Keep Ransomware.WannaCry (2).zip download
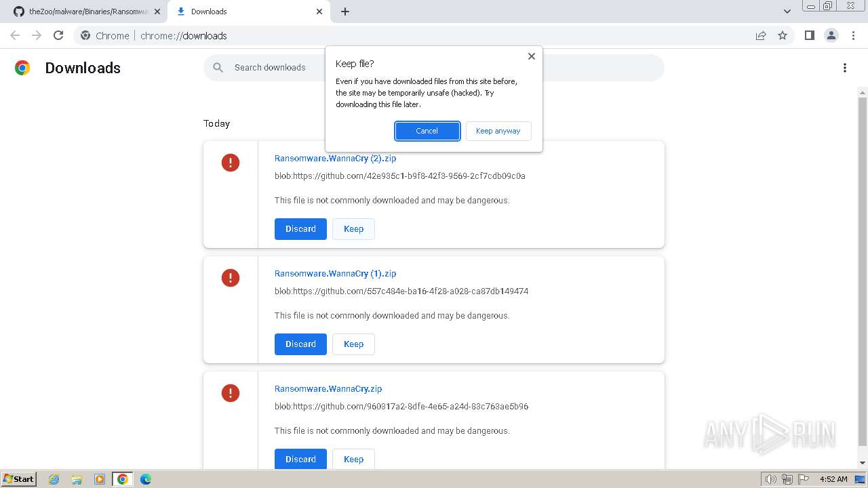This screenshot has height=488, width=868. pos(353,229)
